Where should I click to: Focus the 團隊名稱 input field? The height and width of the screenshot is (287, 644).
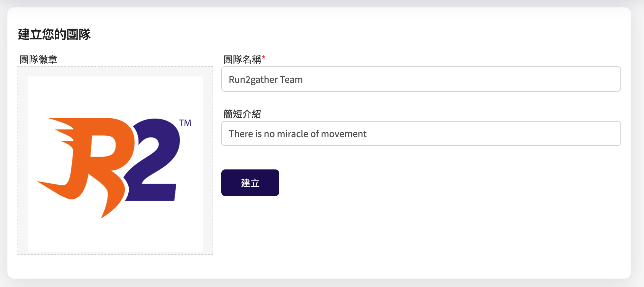(421, 79)
